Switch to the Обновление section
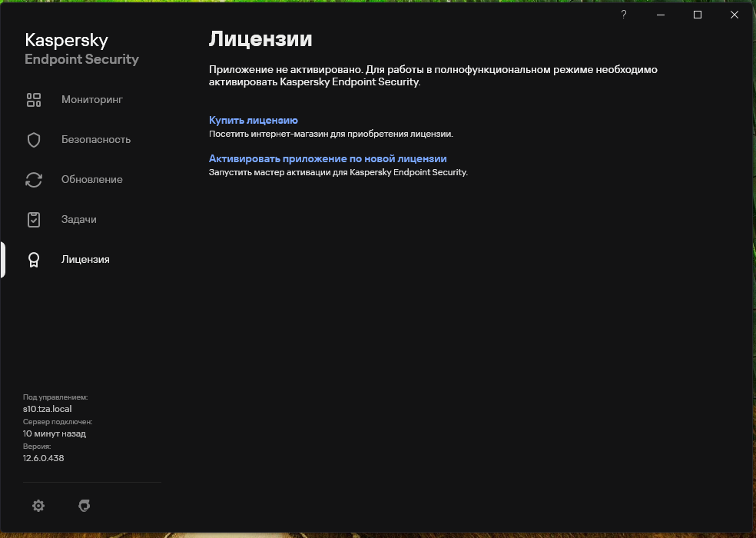Viewport: 756px width, 538px height. 92,180
